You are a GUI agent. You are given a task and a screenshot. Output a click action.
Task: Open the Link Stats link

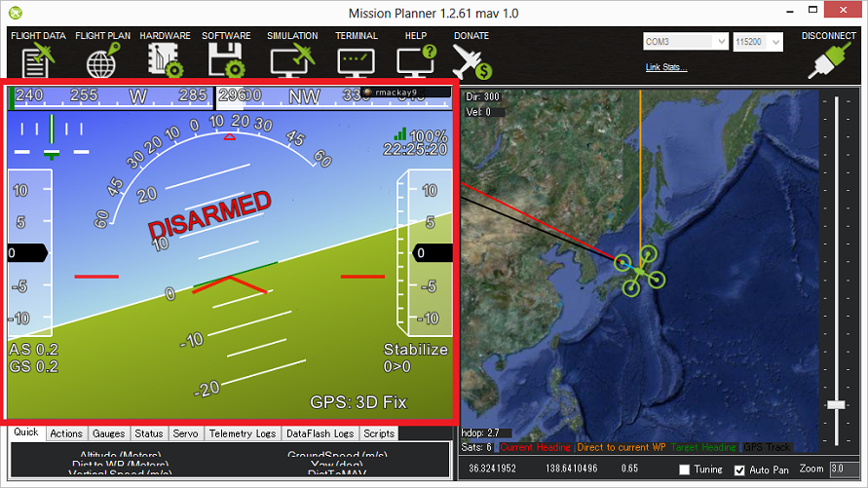click(x=666, y=67)
